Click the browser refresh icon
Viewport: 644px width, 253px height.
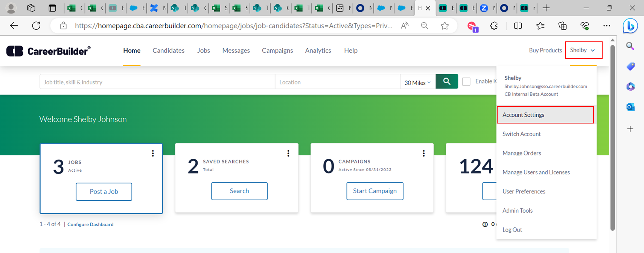point(36,26)
